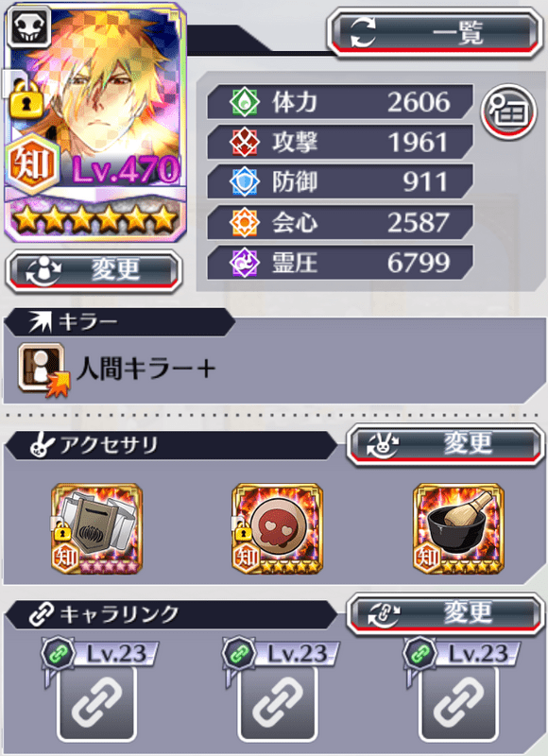Click the 知 attribute badge on character
548x756 pixels.
pos(32,163)
